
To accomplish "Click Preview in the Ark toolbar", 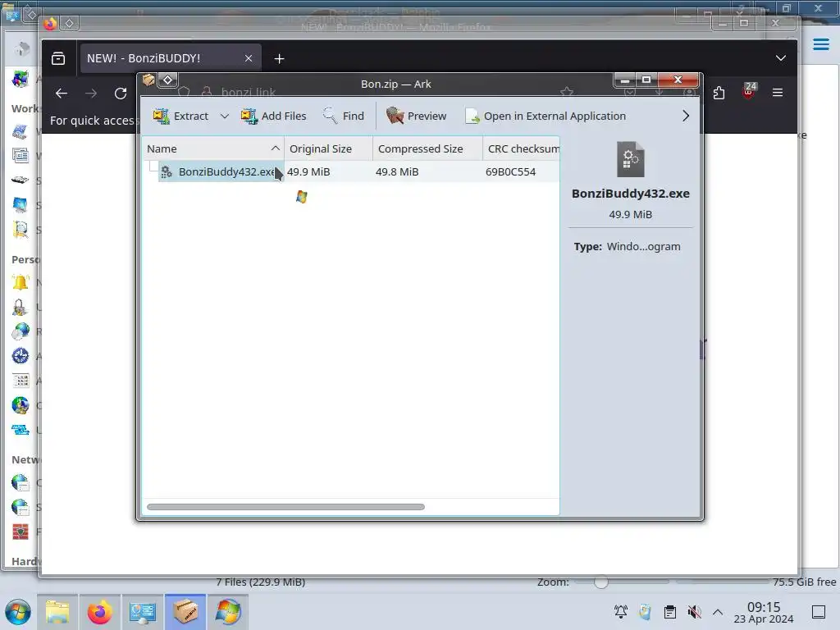I will pyautogui.click(x=416, y=116).
